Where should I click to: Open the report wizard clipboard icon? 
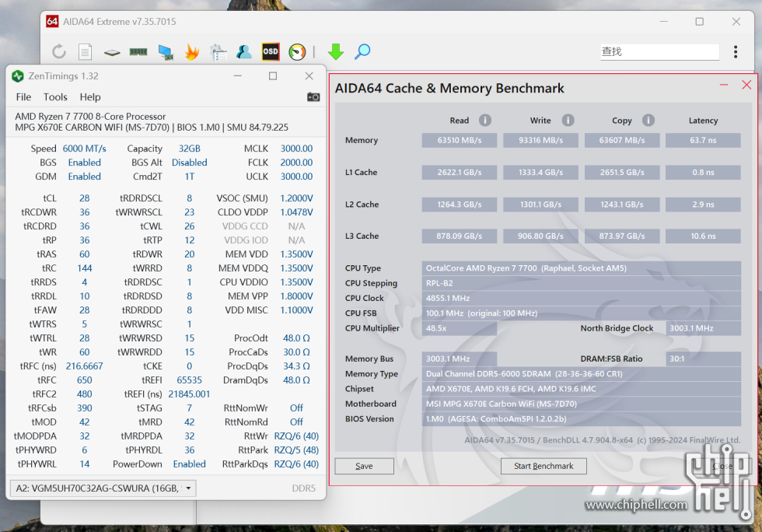pos(218,52)
